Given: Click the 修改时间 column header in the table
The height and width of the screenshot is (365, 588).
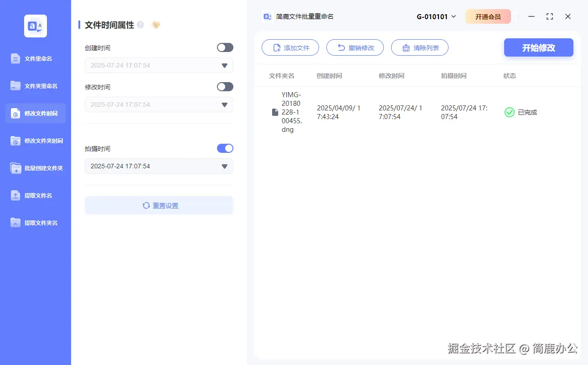Looking at the screenshot, I should point(392,76).
